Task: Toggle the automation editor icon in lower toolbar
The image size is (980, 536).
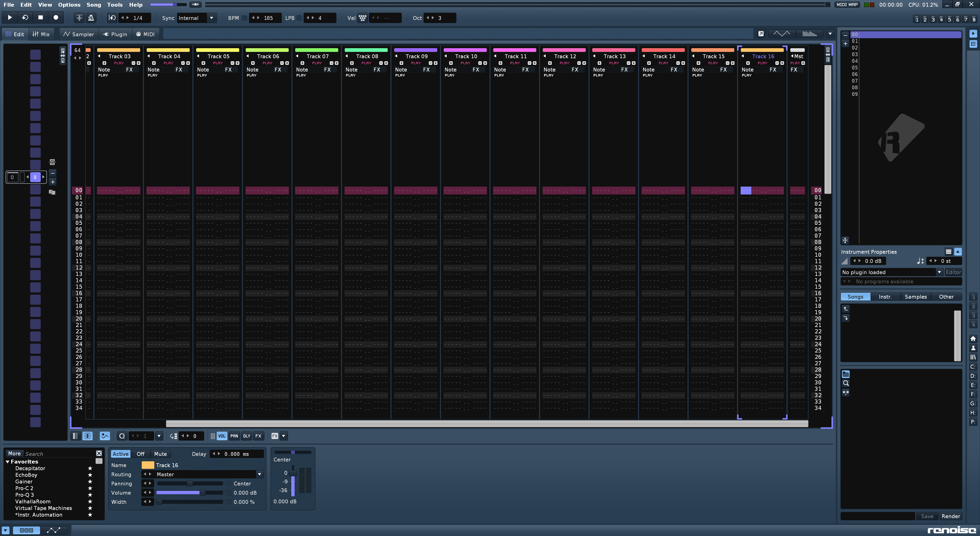Action: (x=105, y=436)
